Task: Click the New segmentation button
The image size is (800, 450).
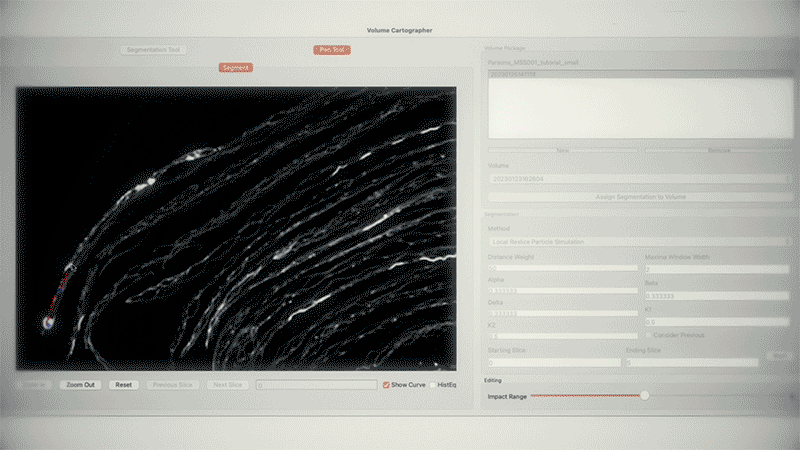Action: [x=562, y=150]
